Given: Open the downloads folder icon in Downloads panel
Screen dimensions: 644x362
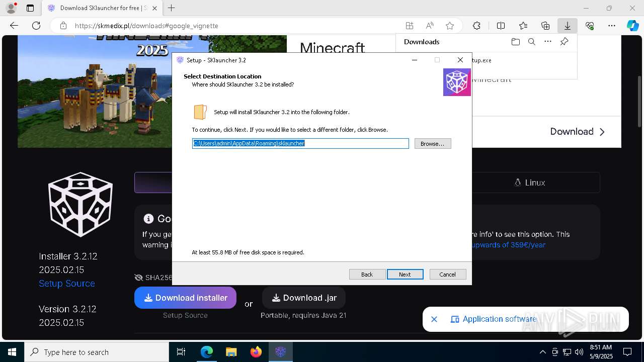Looking at the screenshot, I should coord(516,42).
